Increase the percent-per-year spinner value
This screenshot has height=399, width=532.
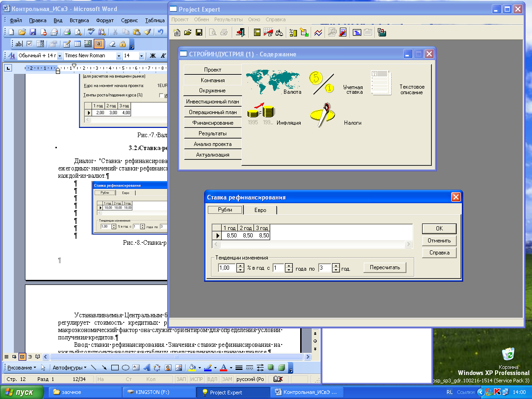240,266
